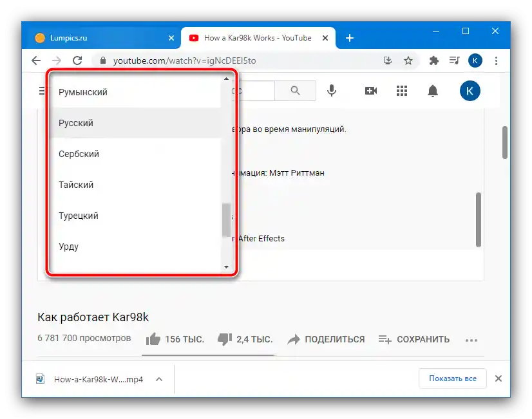The width and height of the screenshot is (532, 419).
Task: Expand download item options chevron
Action: 159,379
